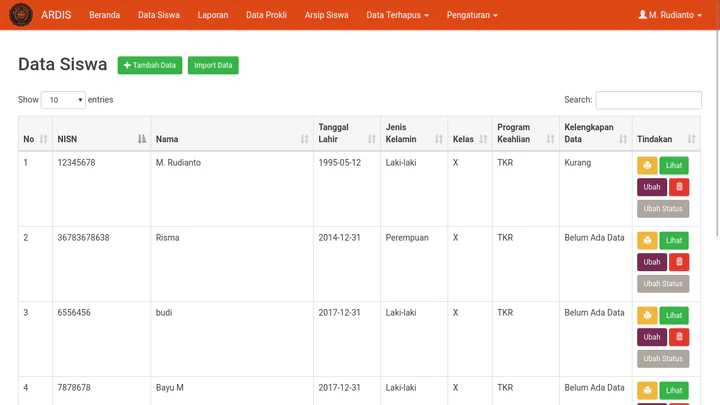This screenshot has height=405, width=720.
Task: Select the name cell budi
Action: tap(164, 312)
